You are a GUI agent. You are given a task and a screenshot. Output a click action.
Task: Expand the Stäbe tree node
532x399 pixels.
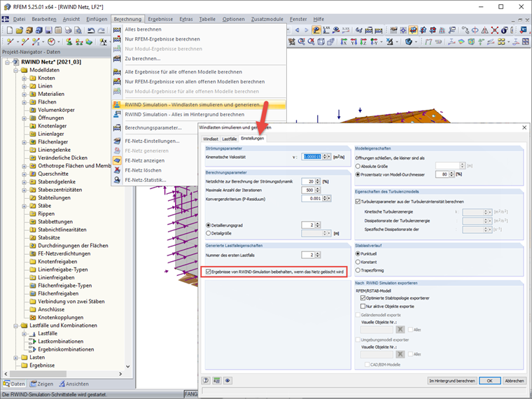click(x=24, y=206)
